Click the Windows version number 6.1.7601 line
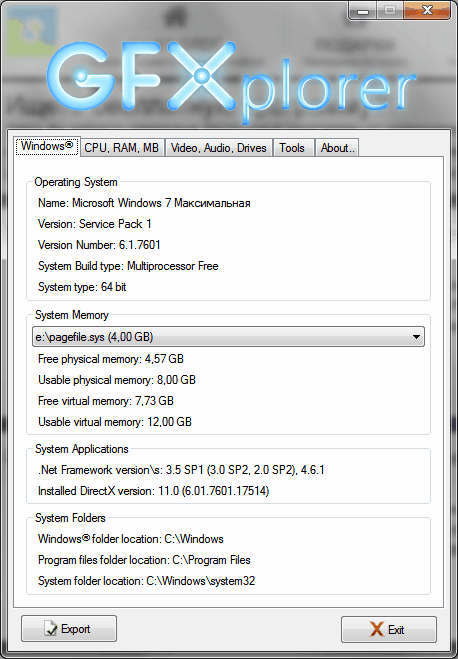The width and height of the screenshot is (458, 659). [x=99, y=245]
